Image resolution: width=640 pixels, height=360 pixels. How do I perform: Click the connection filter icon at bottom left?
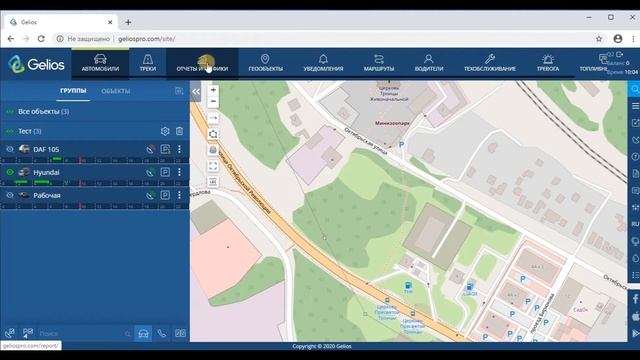[10, 333]
